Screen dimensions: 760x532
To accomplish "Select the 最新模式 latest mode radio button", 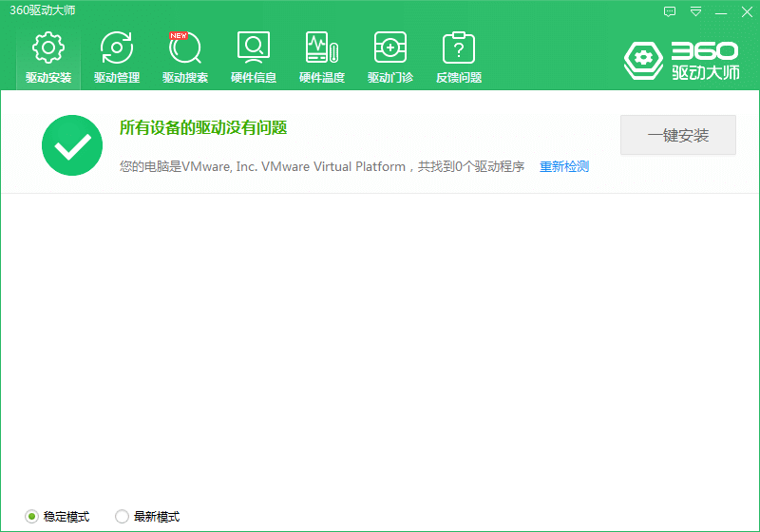I will (x=122, y=517).
